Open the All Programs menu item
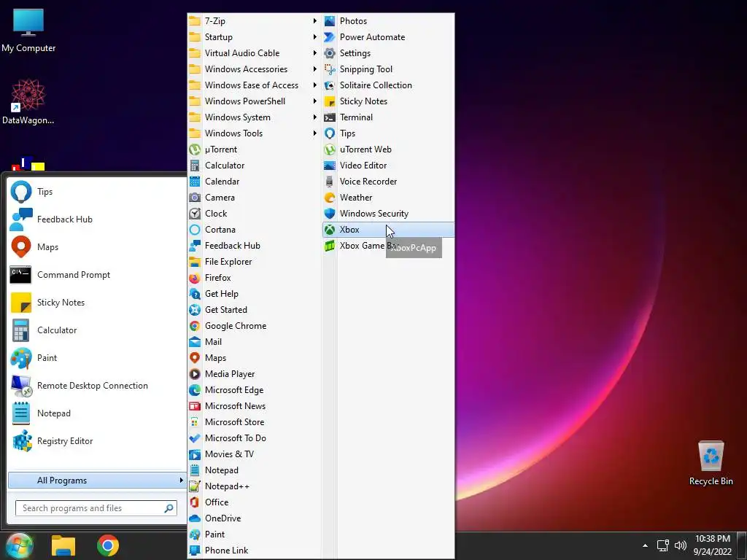Image resolution: width=747 pixels, height=560 pixels. pos(97,481)
